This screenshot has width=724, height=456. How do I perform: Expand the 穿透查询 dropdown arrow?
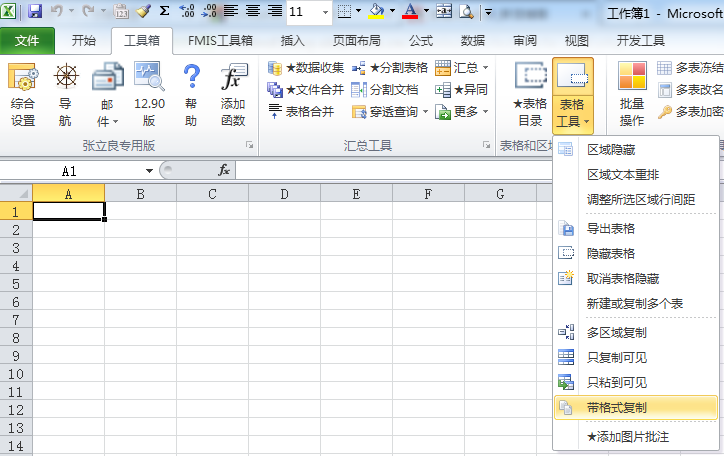tap(424, 113)
